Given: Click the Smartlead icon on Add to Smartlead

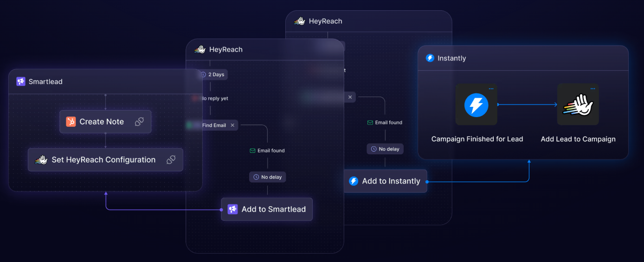Looking at the screenshot, I should click(232, 209).
